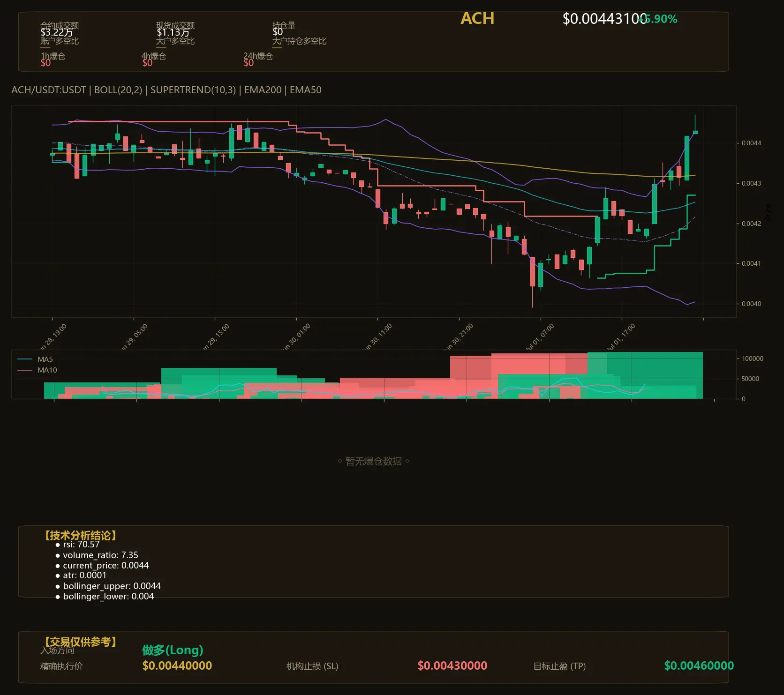Click the current_price: 0.0044 line
The image size is (784, 695).
102,566
